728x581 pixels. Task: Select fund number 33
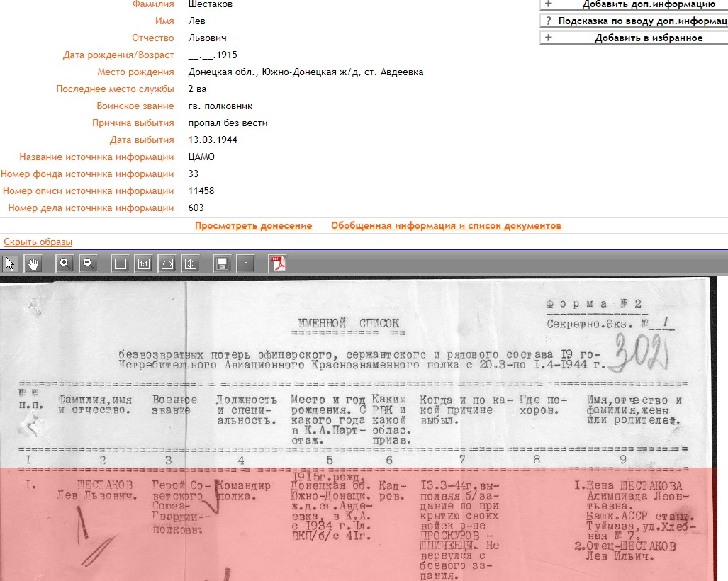point(193,174)
